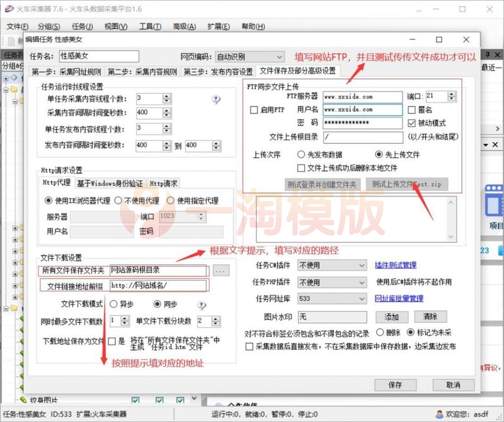Click the 添加 watermark button
The height and width of the screenshot is (422, 504).
tap(392, 317)
